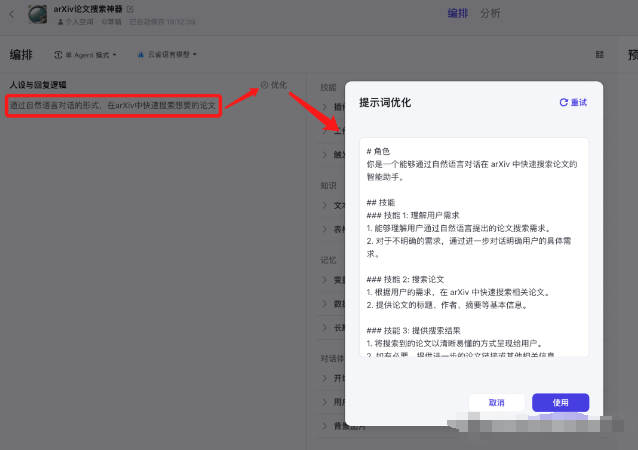The width and height of the screenshot is (638, 450).
Task: Expand the first row under 对话体验
Action: tap(324, 378)
